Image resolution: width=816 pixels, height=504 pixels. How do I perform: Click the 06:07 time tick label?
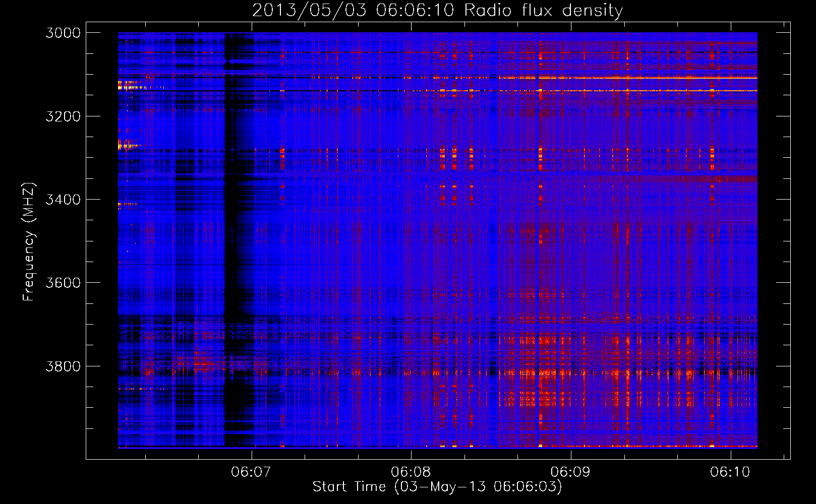coord(251,472)
